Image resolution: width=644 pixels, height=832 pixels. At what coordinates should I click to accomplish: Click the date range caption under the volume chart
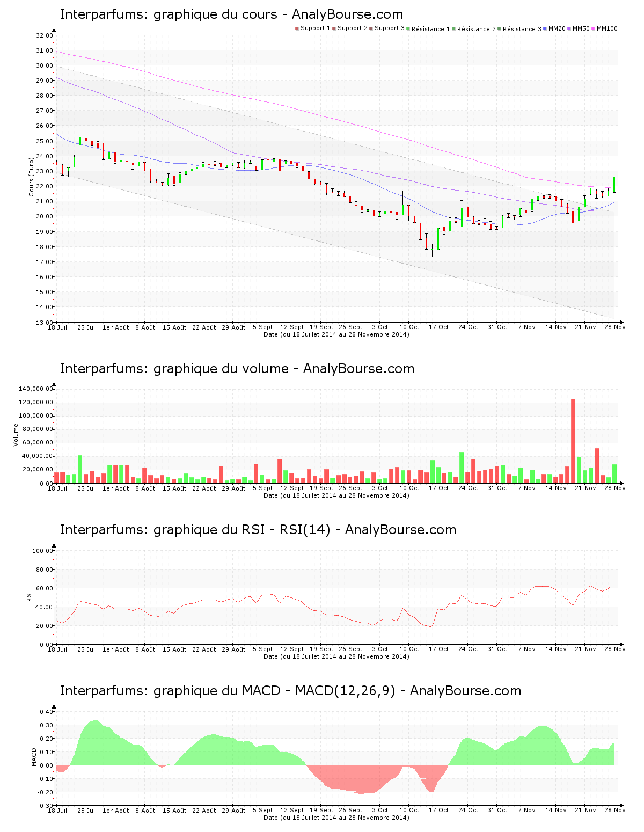[x=336, y=495]
